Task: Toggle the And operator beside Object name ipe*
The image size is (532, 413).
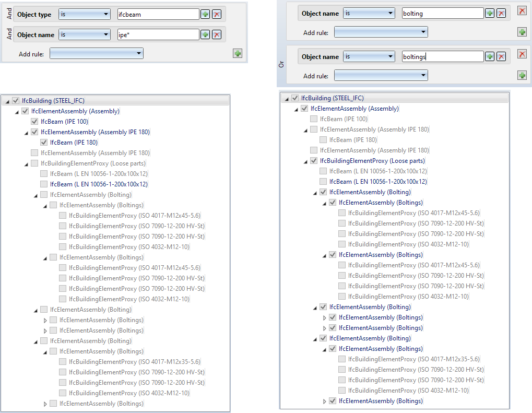Action: click(x=9, y=34)
